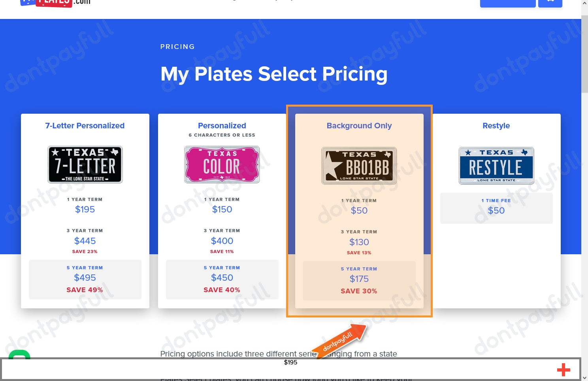This screenshot has width=588, height=381.
Task: View the black 7-LETTER plate image
Action: (85, 165)
